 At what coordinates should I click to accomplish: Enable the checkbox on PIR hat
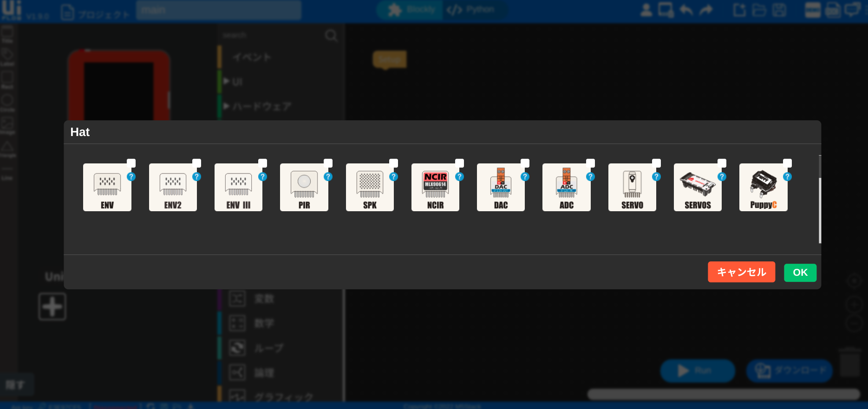click(x=328, y=163)
